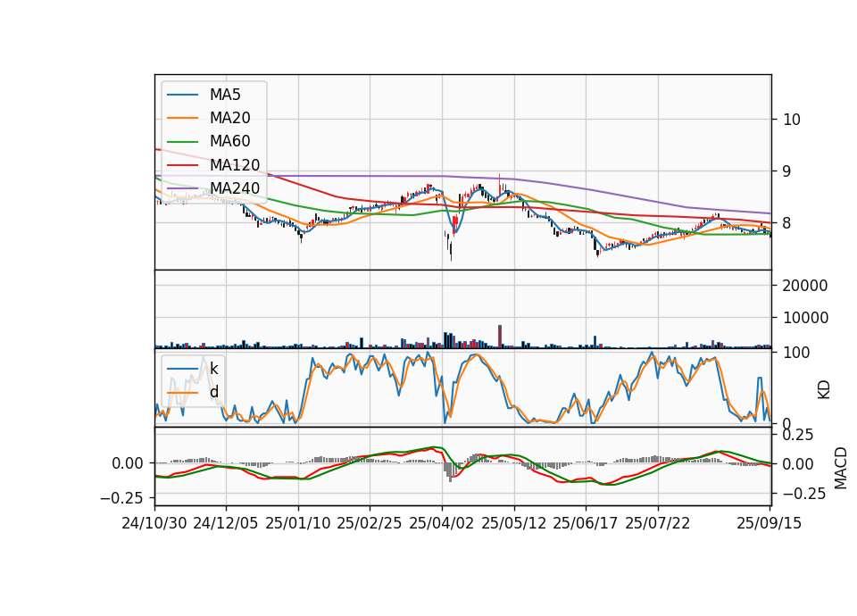This screenshot has height=616, width=857.
Task: Click the volume axis value 10000
Action: 805,318
